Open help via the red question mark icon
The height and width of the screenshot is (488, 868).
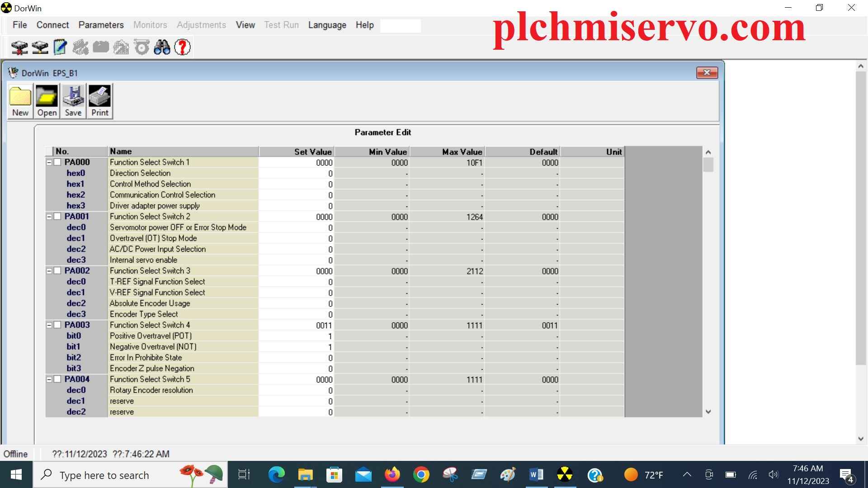[182, 47]
